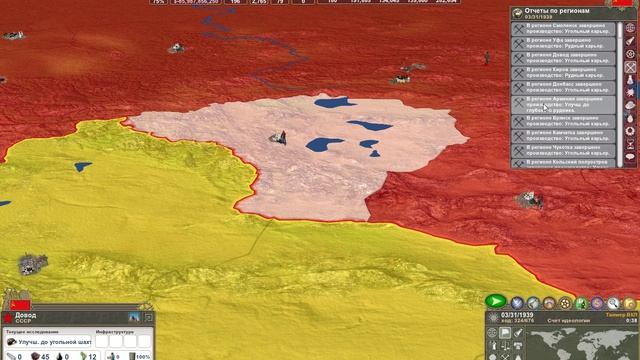
Task: Open the green microscope research round button
Action: coord(581,303)
